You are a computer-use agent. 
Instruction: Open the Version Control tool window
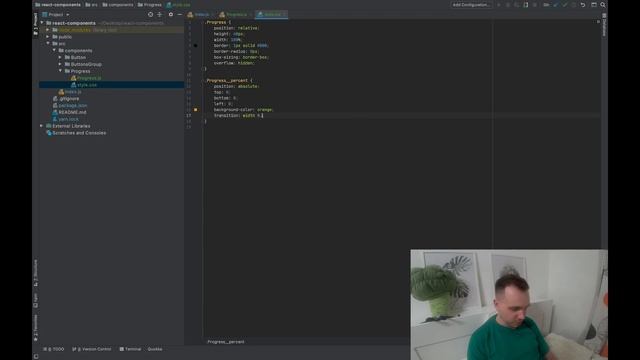pyautogui.click(x=91, y=349)
